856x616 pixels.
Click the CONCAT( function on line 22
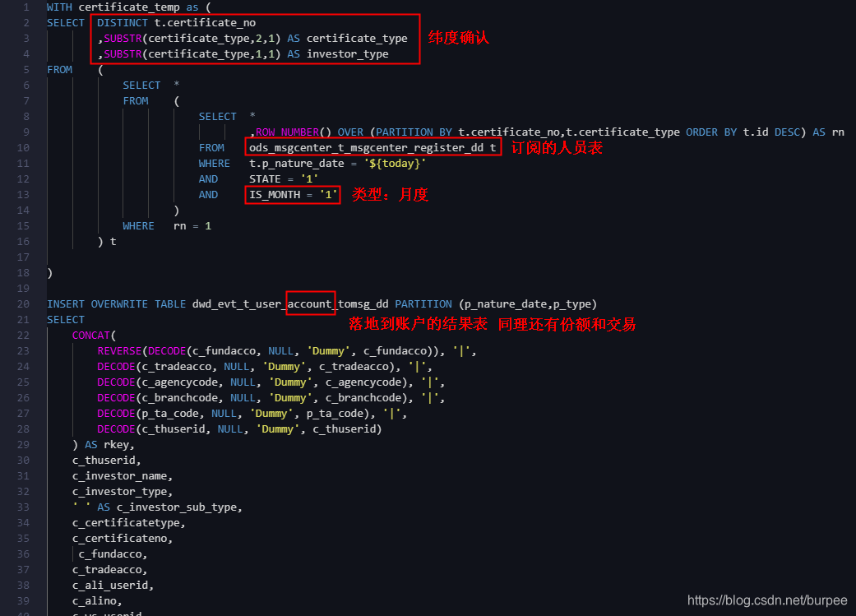pyautogui.click(x=94, y=336)
